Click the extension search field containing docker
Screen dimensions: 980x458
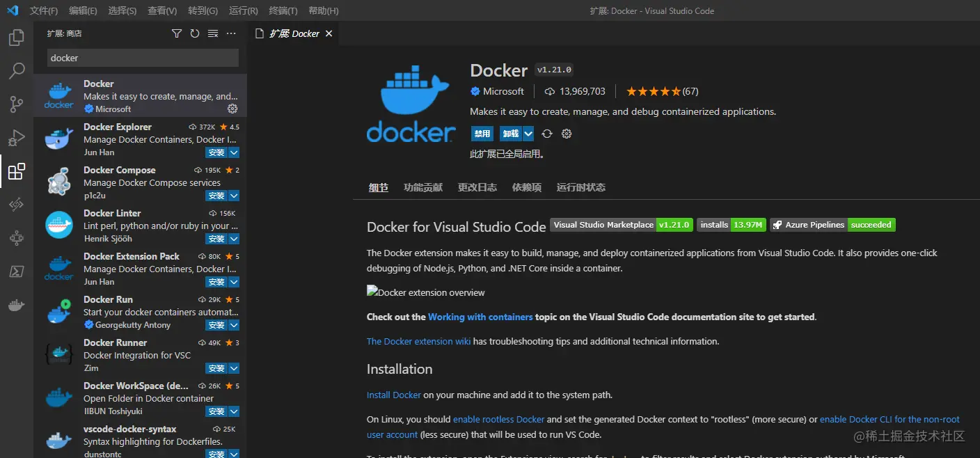[x=143, y=58]
